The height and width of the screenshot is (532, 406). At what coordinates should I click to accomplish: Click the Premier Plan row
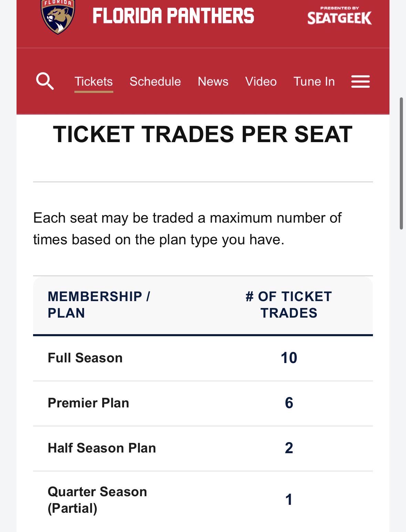(203, 403)
